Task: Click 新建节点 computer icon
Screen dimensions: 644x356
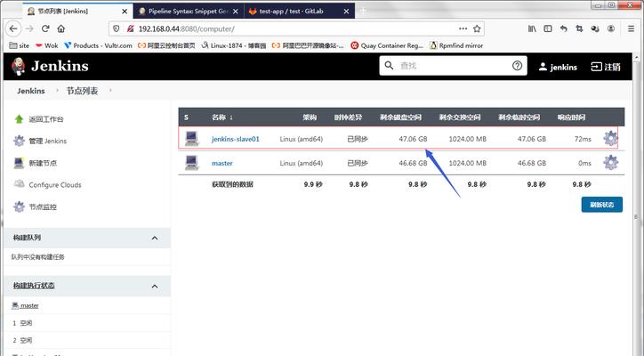Action: 19,163
